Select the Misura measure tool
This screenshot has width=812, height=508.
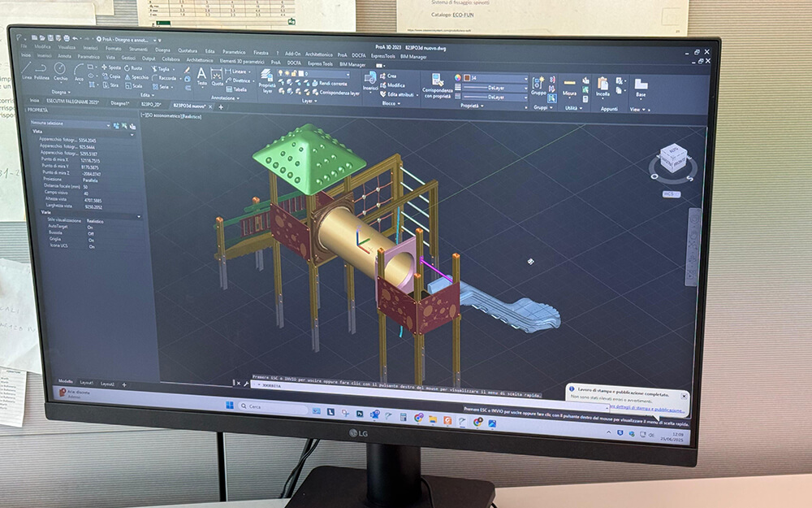tap(569, 86)
